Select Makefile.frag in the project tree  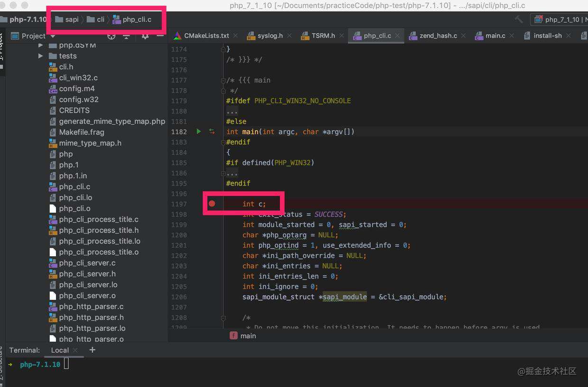click(x=82, y=132)
